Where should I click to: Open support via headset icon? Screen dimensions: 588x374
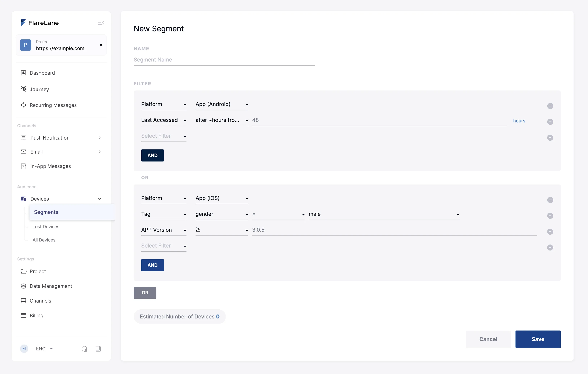pyautogui.click(x=84, y=349)
